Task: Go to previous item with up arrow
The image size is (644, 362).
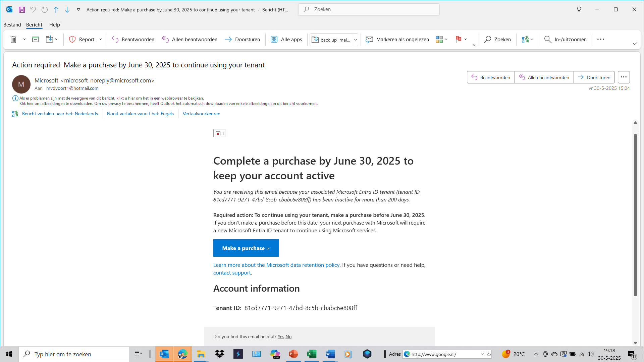Action: point(56,9)
